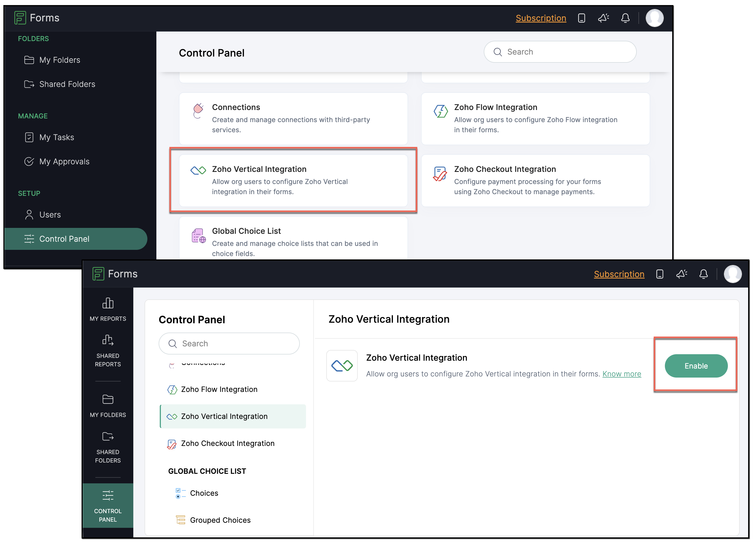Click Subscription link in the top header

point(541,18)
